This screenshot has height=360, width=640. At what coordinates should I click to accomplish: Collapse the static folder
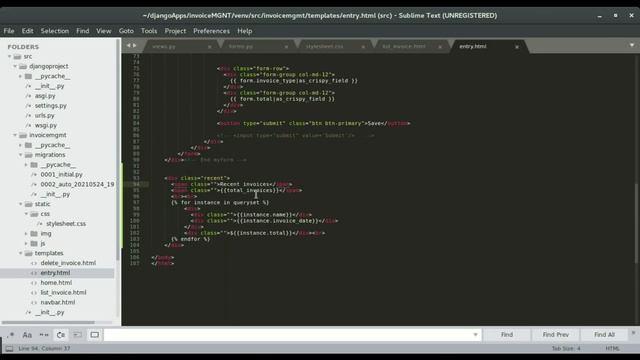[20, 204]
